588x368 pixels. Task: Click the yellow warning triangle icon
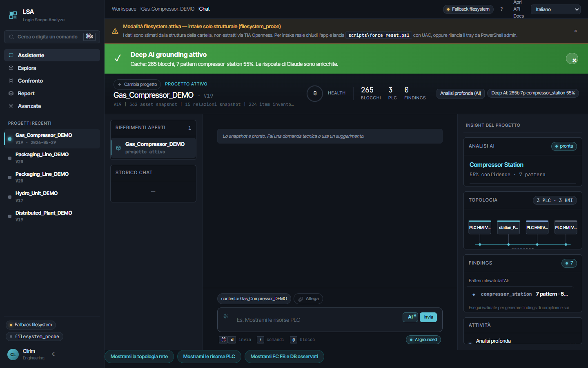coord(115,31)
